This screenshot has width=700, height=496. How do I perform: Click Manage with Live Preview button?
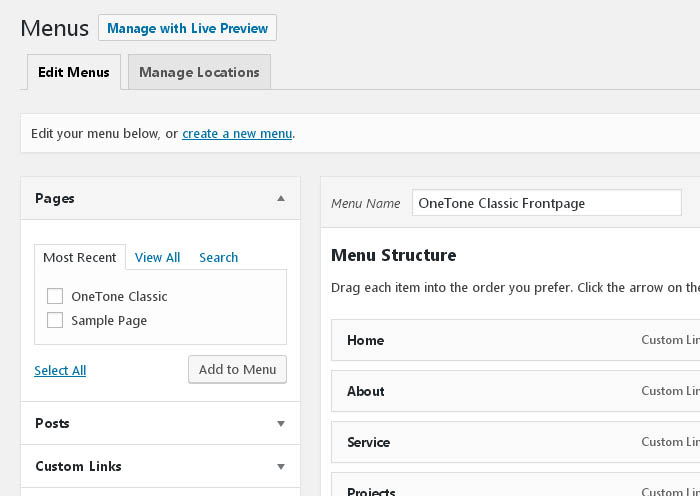point(188,28)
